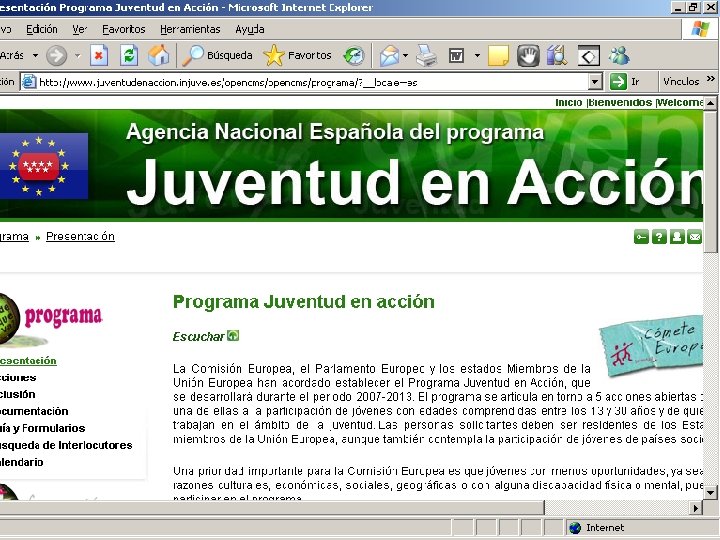720x540 pixels.
Task: Expand the Vínculos toolbar chevron
Action: 711,79
